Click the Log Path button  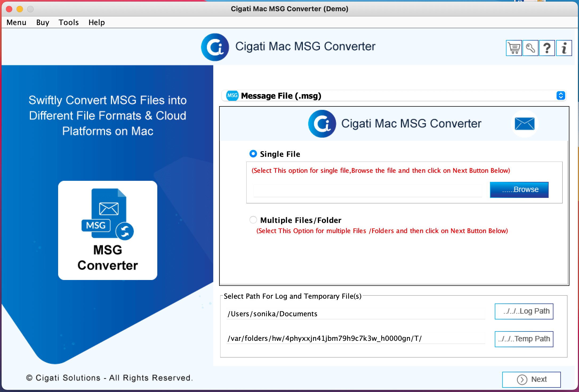pos(524,311)
